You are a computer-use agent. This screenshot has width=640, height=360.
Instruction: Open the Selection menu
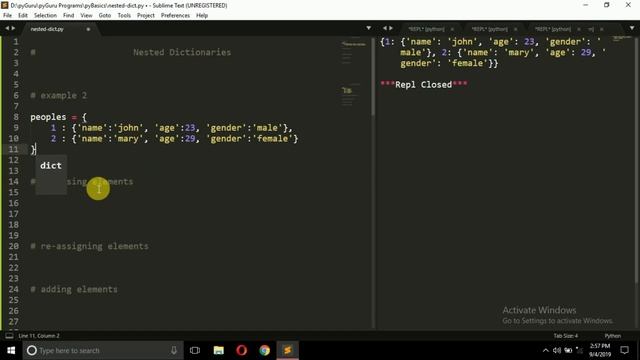click(45, 16)
